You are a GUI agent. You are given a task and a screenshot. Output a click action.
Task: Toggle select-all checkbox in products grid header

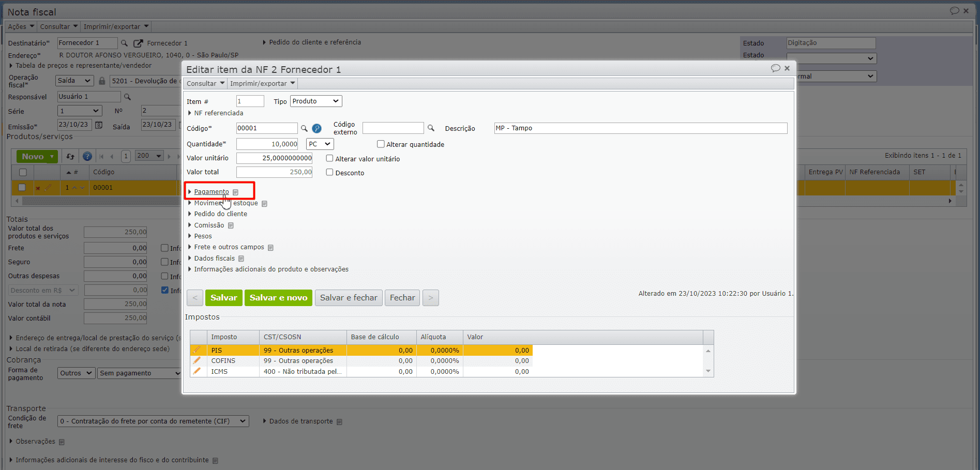coord(23,172)
